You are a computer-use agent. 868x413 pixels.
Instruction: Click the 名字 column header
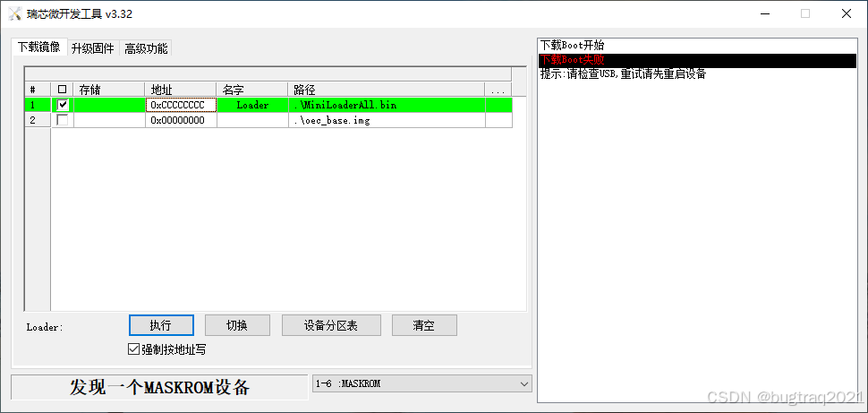click(251, 90)
